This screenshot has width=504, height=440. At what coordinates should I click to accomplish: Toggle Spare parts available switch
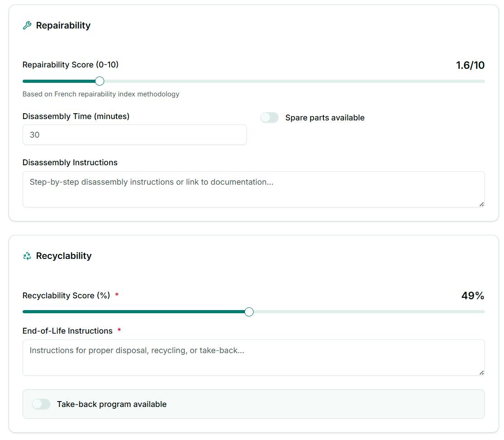click(x=269, y=117)
